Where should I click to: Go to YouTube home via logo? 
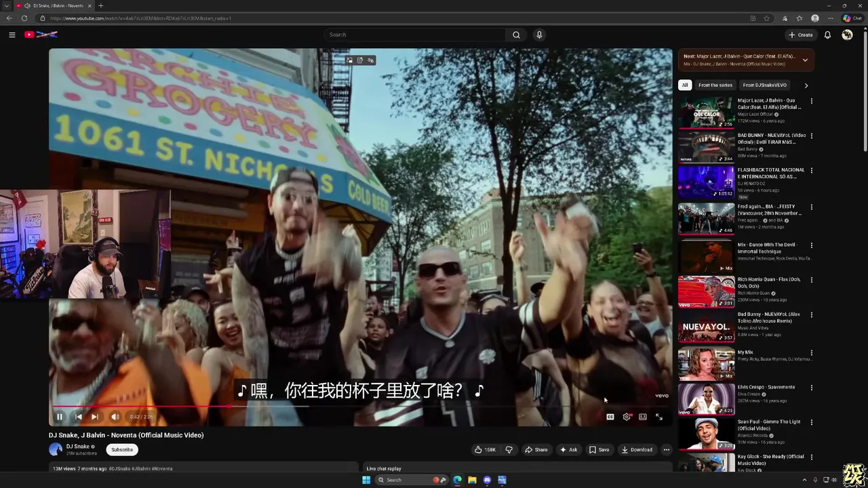(41, 35)
